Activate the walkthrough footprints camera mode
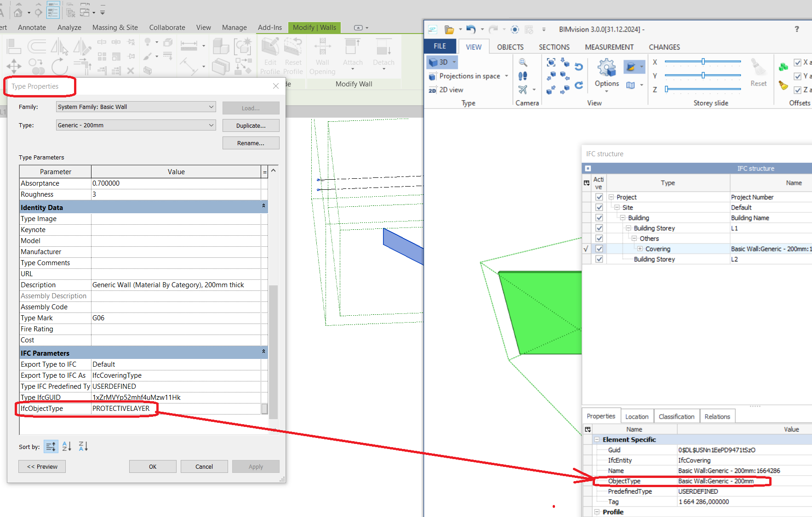This screenshot has width=812, height=517. click(x=523, y=76)
